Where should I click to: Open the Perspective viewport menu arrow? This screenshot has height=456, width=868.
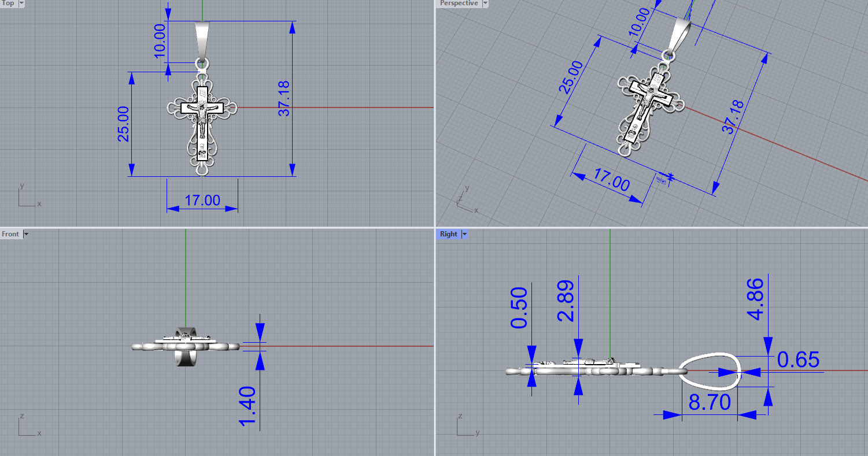coord(485,3)
